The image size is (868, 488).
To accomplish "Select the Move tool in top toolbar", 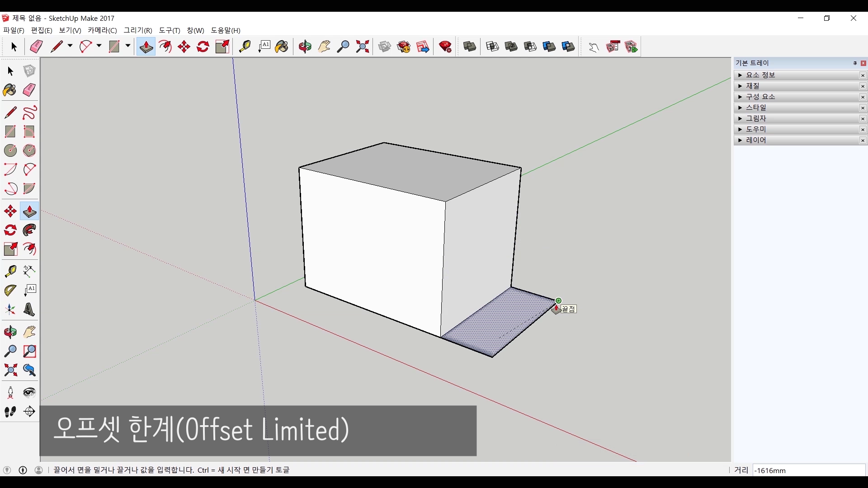I will (x=184, y=47).
